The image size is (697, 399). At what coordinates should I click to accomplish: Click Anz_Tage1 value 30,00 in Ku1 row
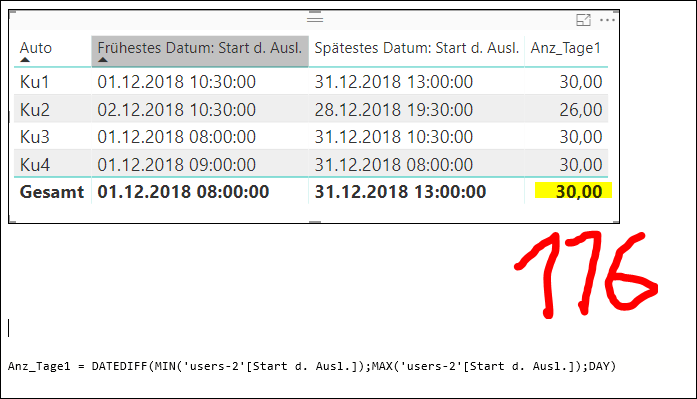point(581,82)
